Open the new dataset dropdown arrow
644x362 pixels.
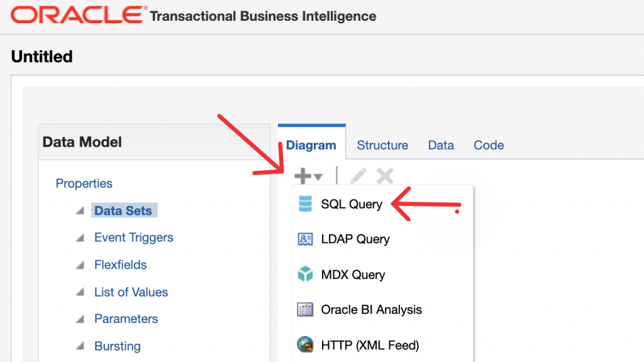pos(318,178)
